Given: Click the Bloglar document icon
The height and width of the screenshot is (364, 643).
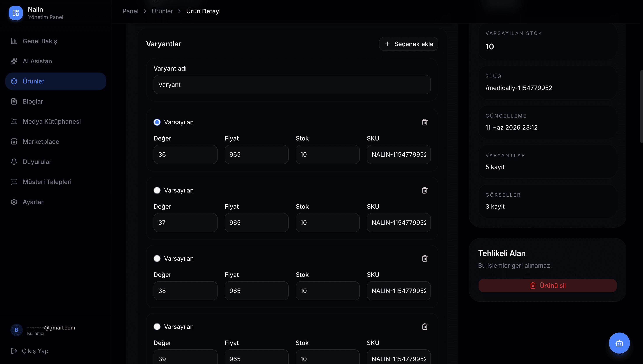Looking at the screenshot, I should tap(14, 101).
